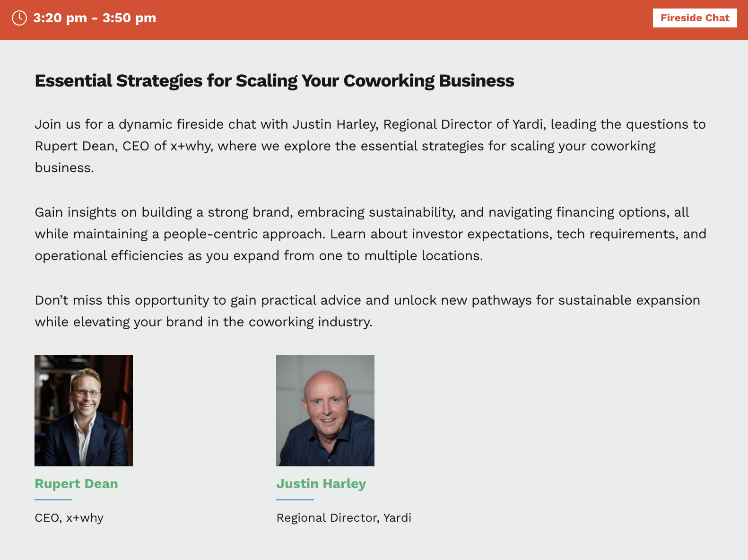
Task: Open Justin Harley's profile photo
Action: 325,411
